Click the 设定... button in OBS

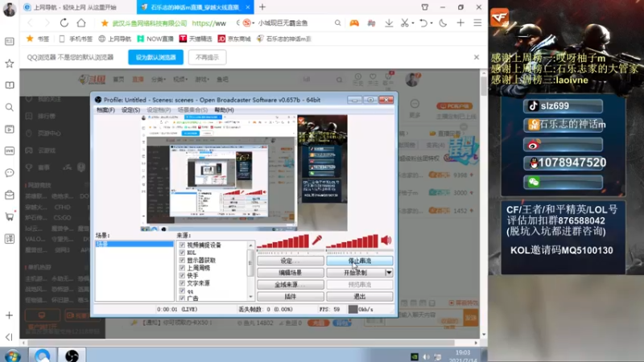(291, 261)
